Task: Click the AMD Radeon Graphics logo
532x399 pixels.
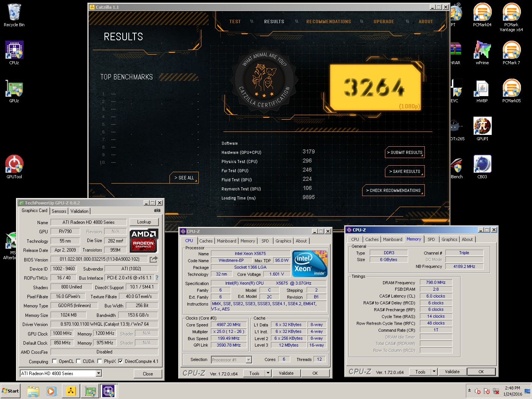Action: click(144, 241)
